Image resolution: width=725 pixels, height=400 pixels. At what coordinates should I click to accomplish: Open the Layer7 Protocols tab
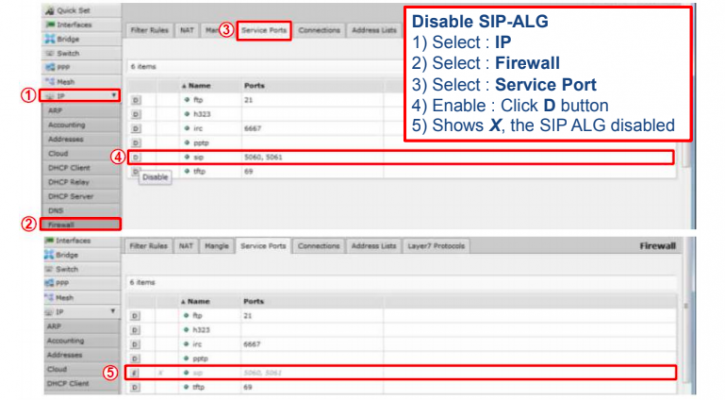pos(434,245)
